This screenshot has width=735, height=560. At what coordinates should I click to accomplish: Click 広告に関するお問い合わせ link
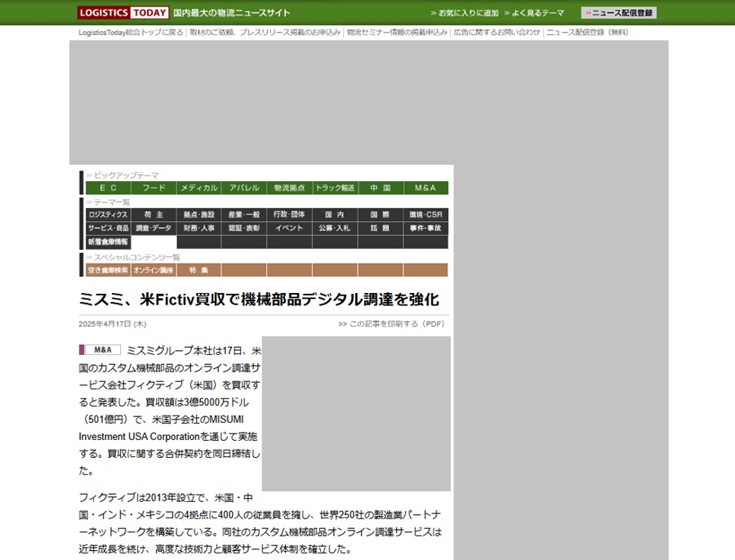(x=497, y=33)
